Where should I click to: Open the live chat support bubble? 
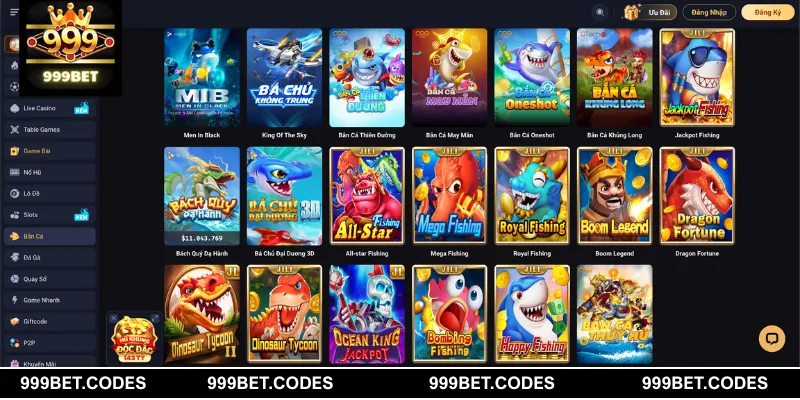772,339
